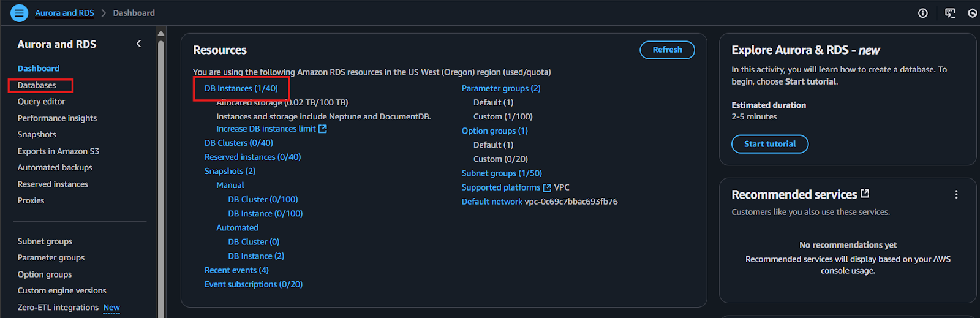Click the No recommendations yet text
980x318 pixels.
tap(848, 245)
